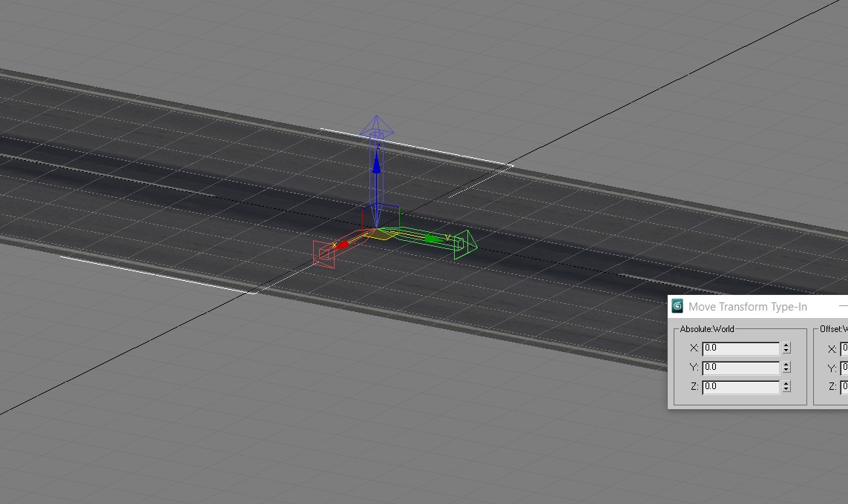Decrease Absolute Y value with down spinner
This screenshot has width=848, height=504.
point(786,371)
